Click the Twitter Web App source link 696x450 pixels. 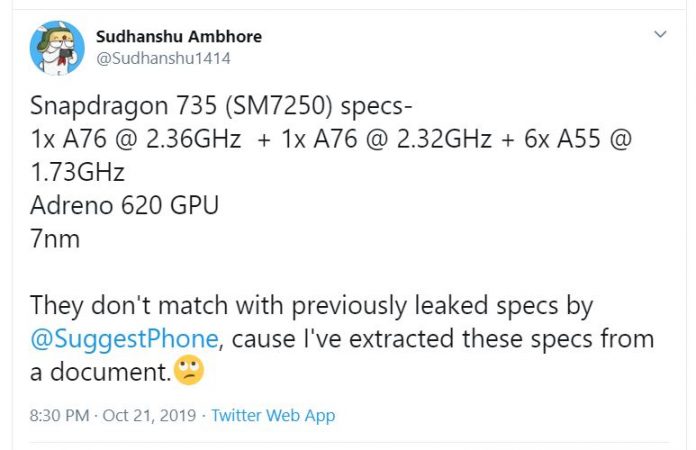coord(273,415)
